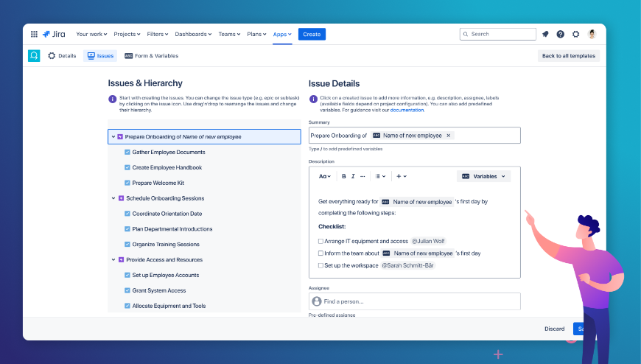Click the @Sarah Schmitt-Bär mention
The width and height of the screenshot is (641, 364).
click(407, 265)
